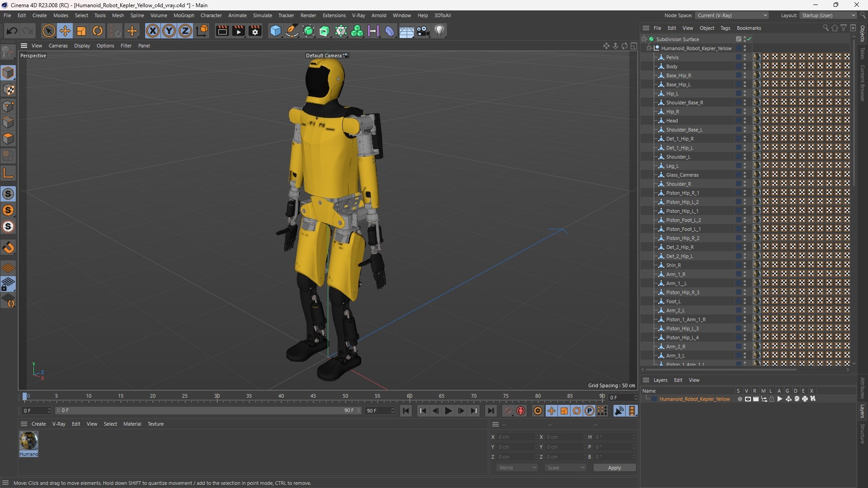Screen dimensions: 868x488
Task: Click Record Active Objects keyframe button
Action: pos(508,411)
